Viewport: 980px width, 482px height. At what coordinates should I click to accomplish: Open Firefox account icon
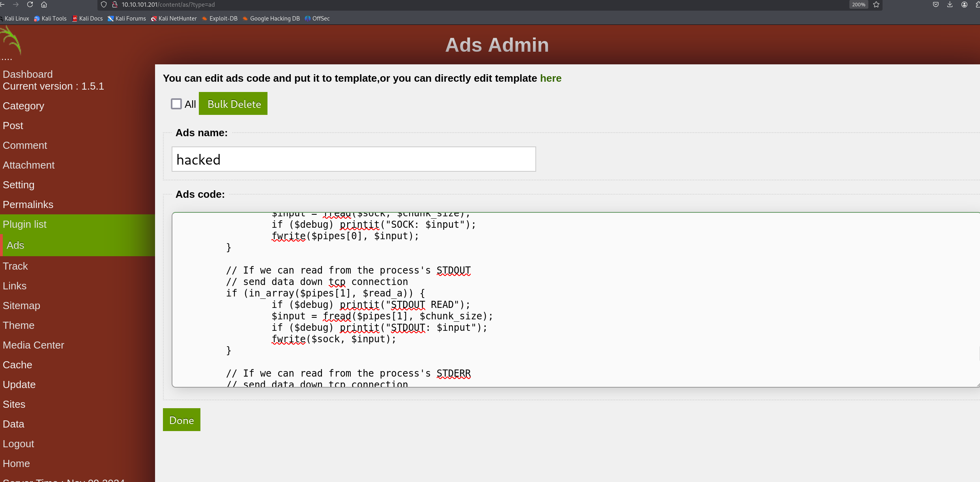click(964, 5)
